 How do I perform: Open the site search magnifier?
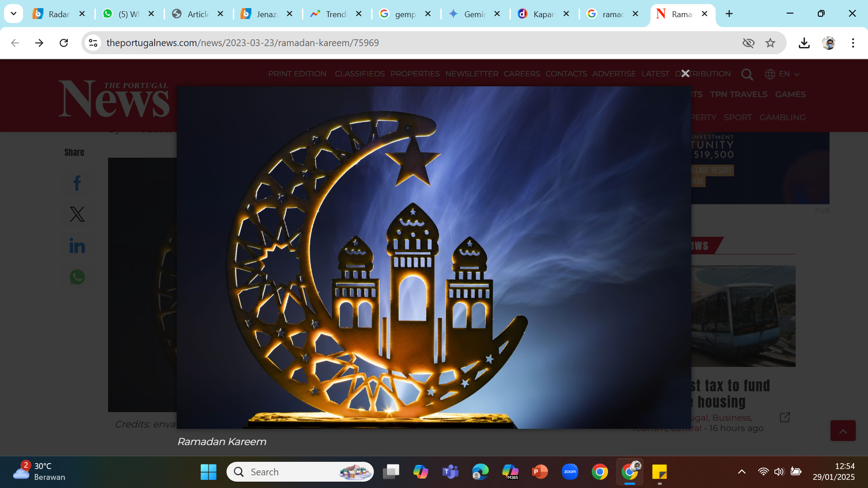[747, 74]
